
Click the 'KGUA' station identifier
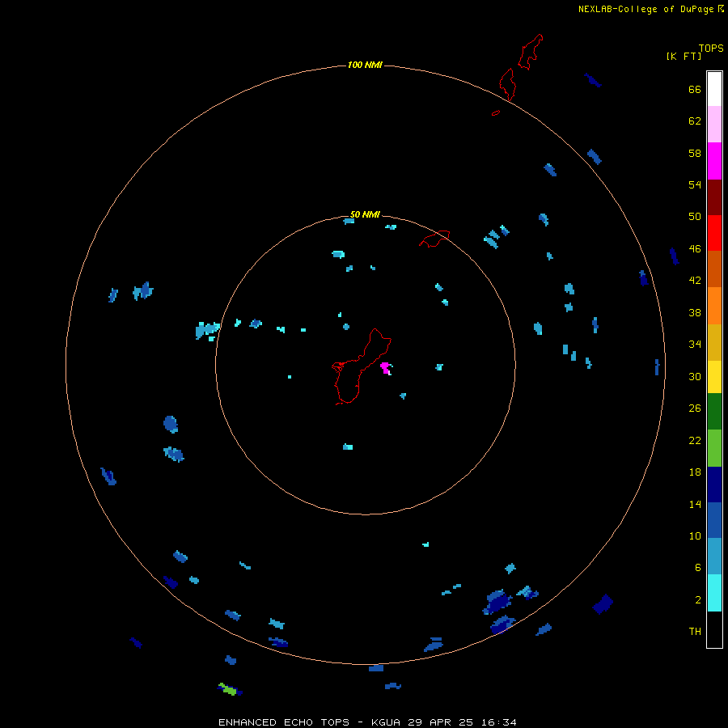tap(386, 722)
